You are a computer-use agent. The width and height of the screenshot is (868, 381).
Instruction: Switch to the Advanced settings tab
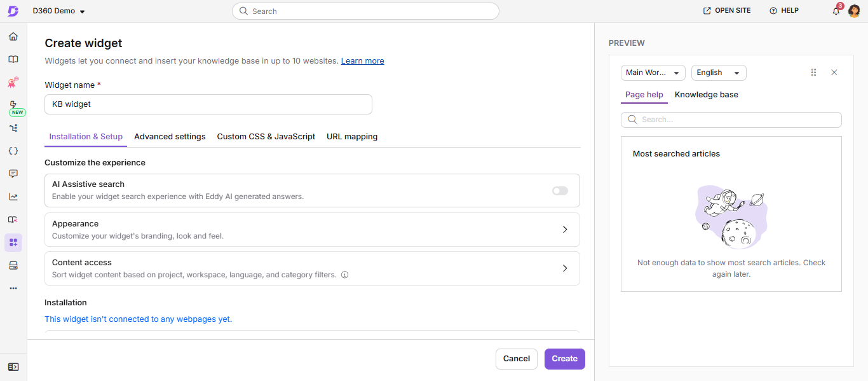point(170,136)
